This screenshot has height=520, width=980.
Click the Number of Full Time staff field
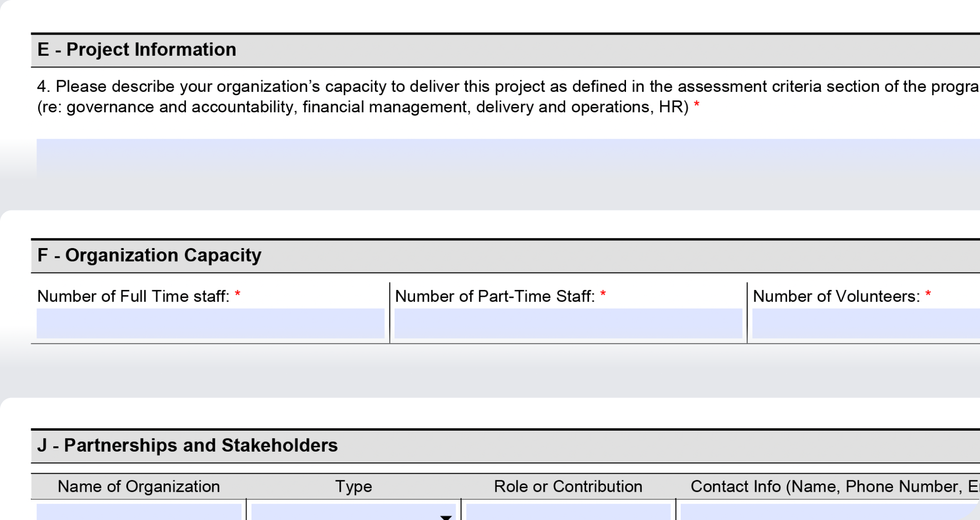[x=210, y=322]
